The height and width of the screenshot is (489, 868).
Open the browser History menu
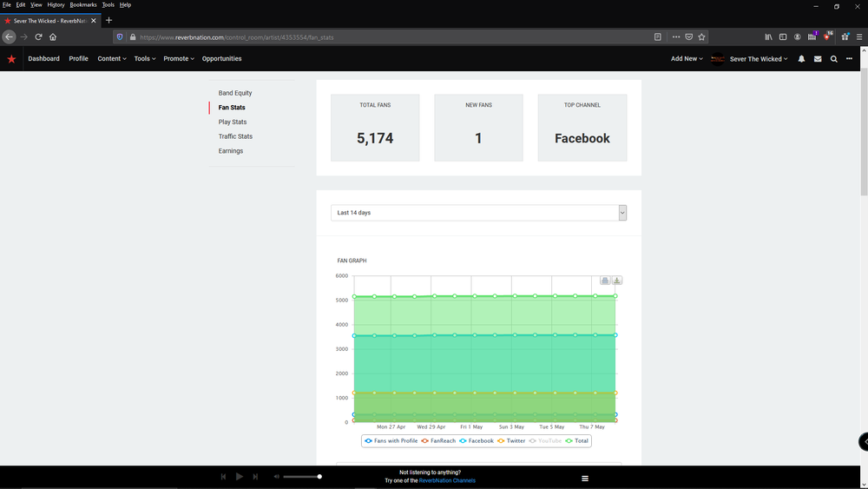56,4
